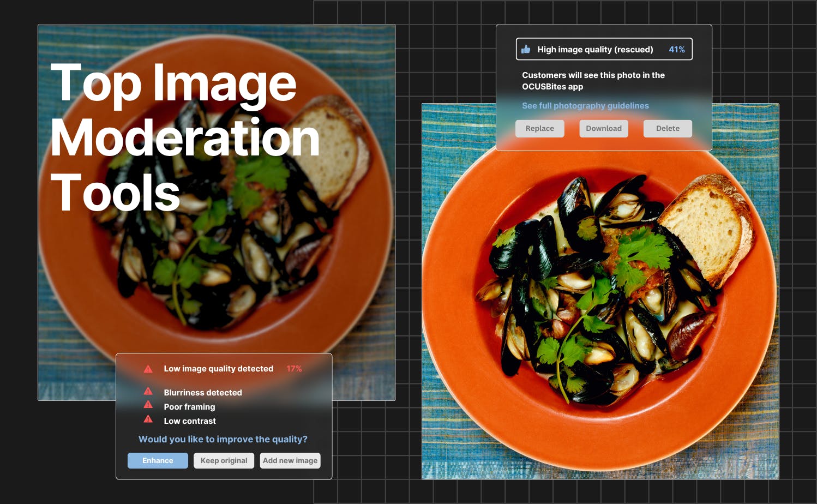Click the red warning icon beside Low image quality detected
The height and width of the screenshot is (504, 817).
[148, 369]
